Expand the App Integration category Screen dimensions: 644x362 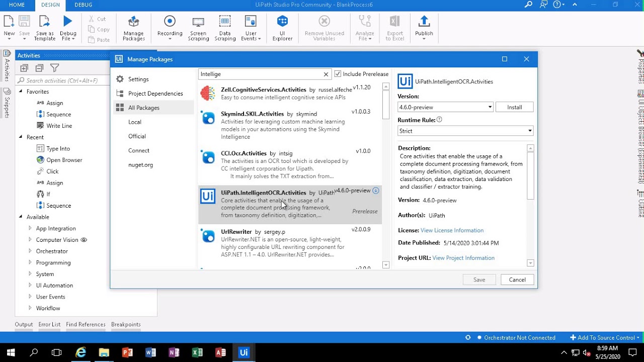30,228
